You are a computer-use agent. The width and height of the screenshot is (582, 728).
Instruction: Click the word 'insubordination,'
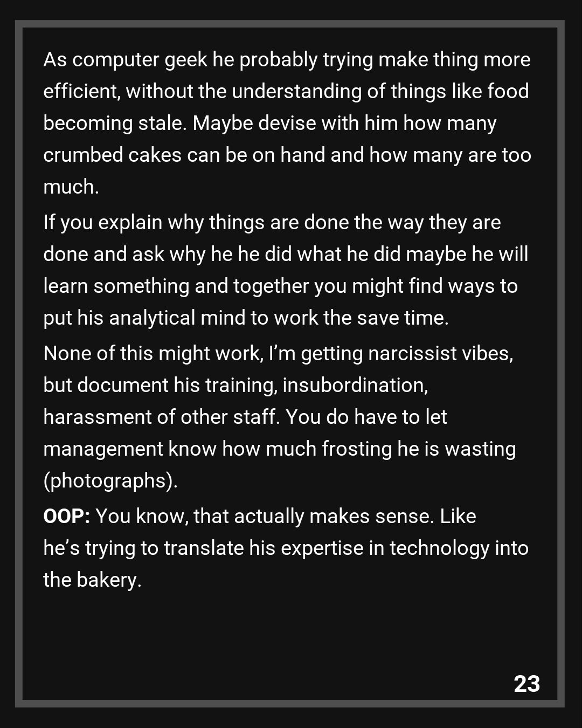(355, 385)
